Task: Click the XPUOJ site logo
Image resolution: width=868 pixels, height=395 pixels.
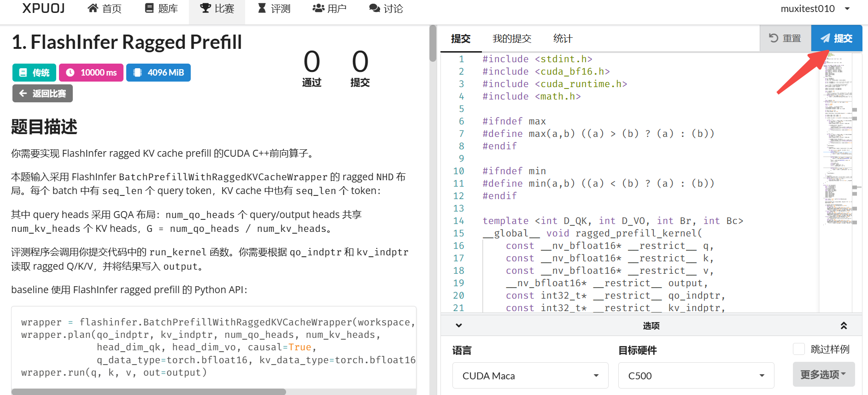Action: point(43,8)
